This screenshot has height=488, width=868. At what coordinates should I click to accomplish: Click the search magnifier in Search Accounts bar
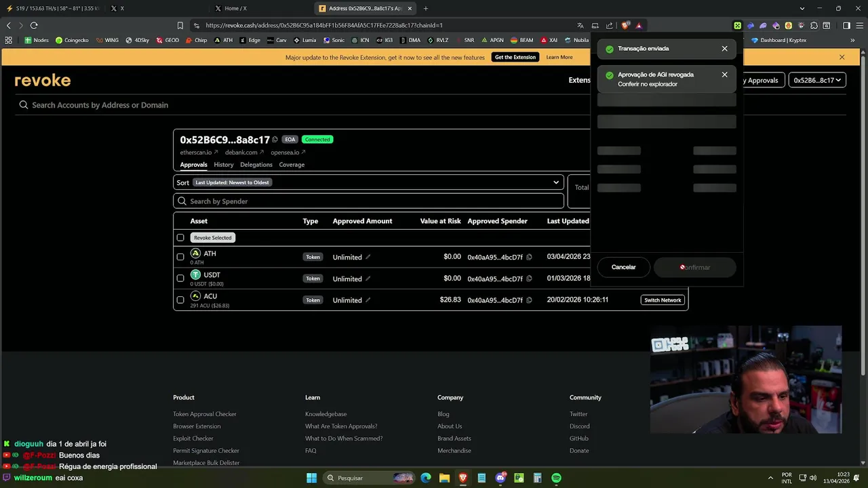point(24,105)
